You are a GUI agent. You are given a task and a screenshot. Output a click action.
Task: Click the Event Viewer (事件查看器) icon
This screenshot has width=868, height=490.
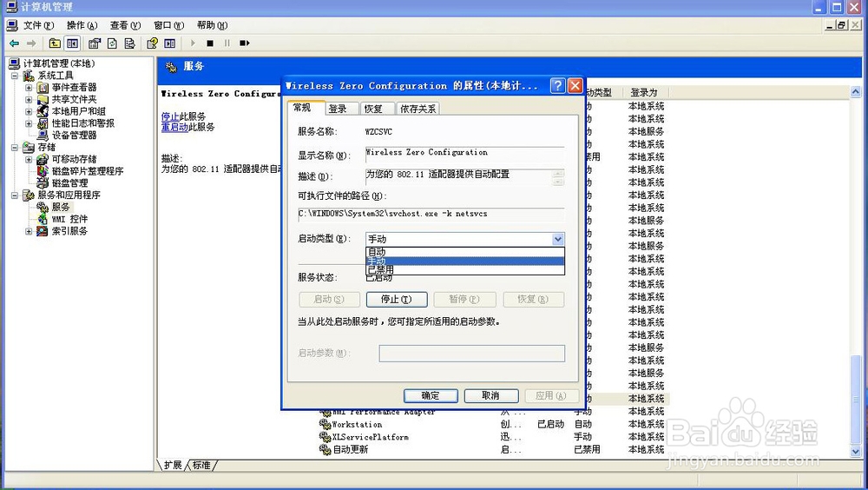(43, 88)
